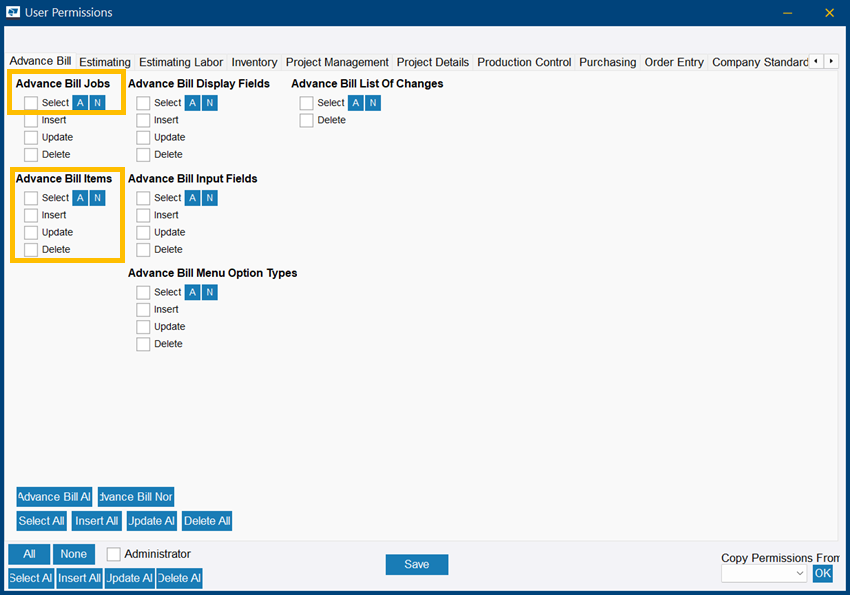Image resolution: width=850 pixels, height=595 pixels.
Task: Click the A button for Advance Bill Display Fields
Action: [192, 103]
